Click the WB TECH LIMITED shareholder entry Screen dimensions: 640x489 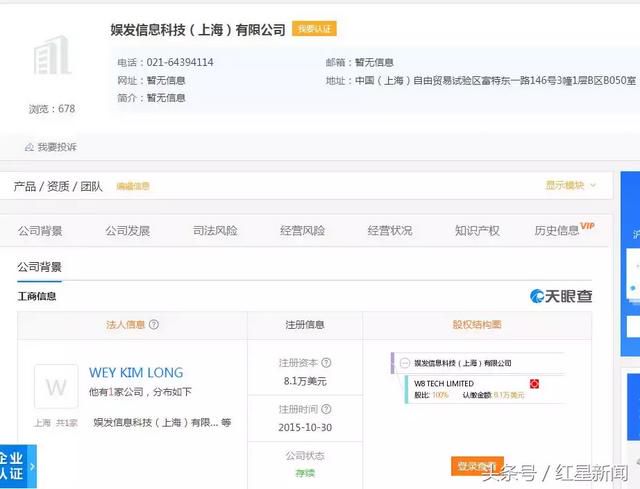tap(444, 384)
